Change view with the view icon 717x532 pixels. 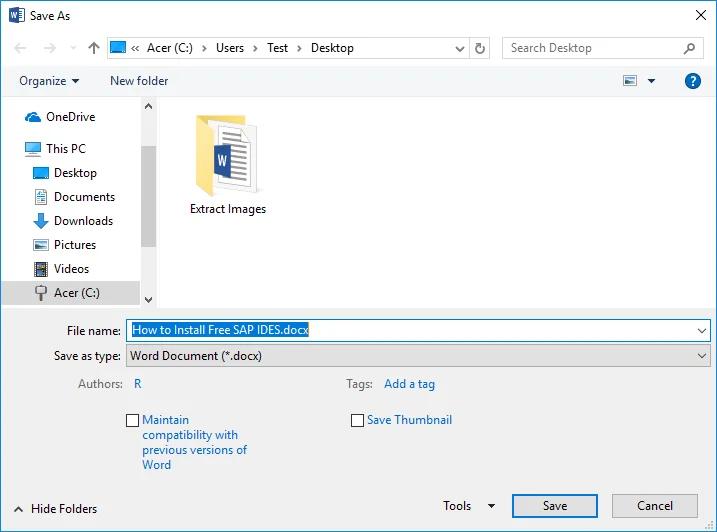630,81
